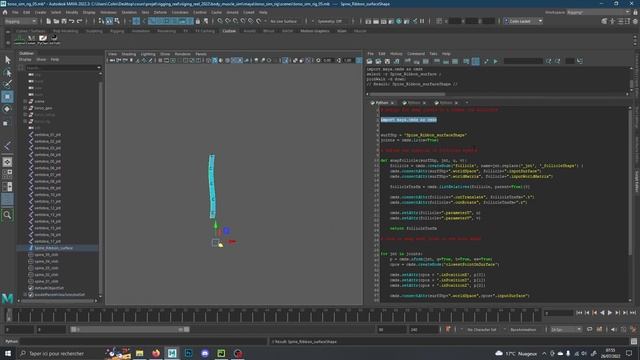This screenshot has height=360, width=640.
Task: Open Script Editor History menu
Action: click(x=396, y=54)
